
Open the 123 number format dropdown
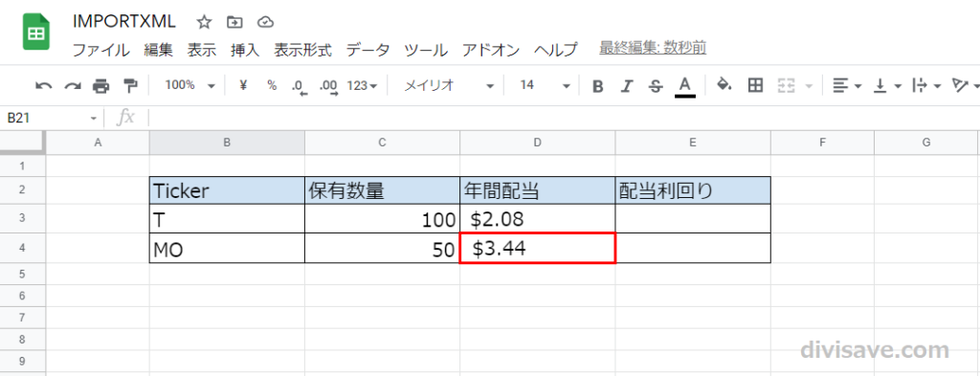coord(362,85)
